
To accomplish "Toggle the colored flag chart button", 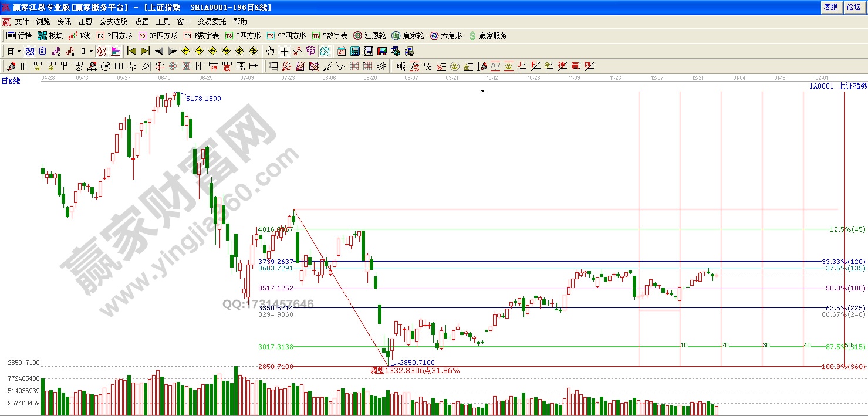I will click(x=115, y=51).
